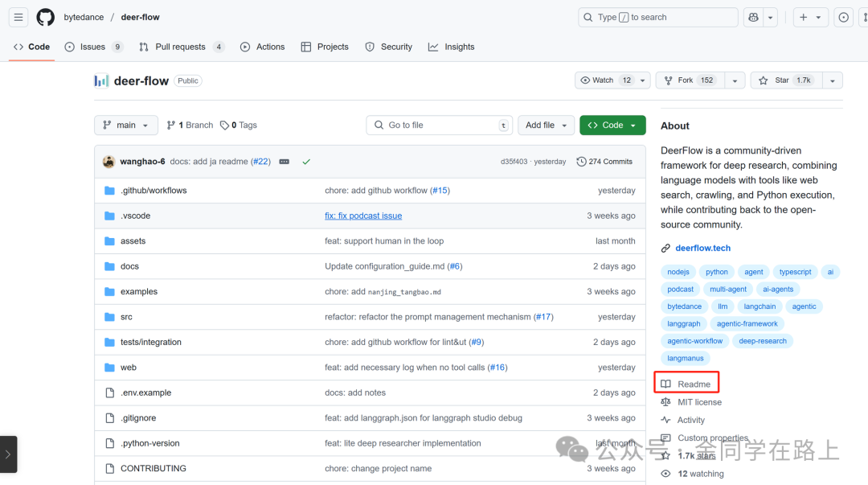This screenshot has height=485, width=868.
Task: Expand the Fork options dropdown arrow
Action: 735,80
